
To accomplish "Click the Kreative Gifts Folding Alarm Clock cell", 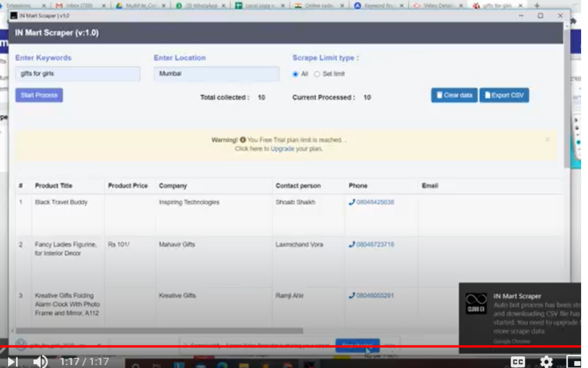I will click(x=67, y=304).
